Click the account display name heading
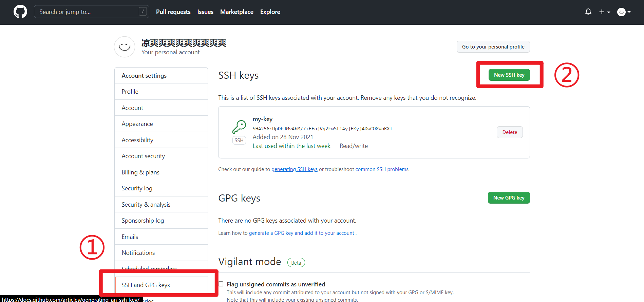 (x=184, y=43)
